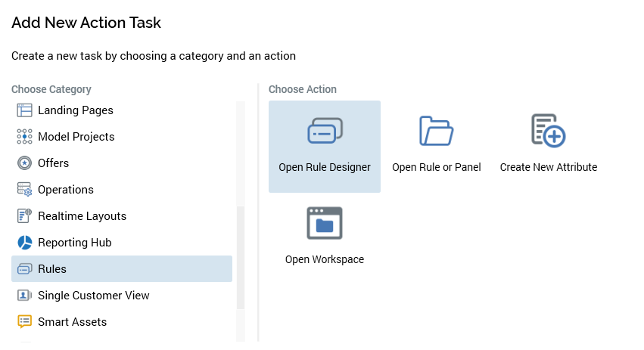This screenshot has width=644, height=350.
Task: Click the Open Rule Designer tile icon
Action: (325, 131)
